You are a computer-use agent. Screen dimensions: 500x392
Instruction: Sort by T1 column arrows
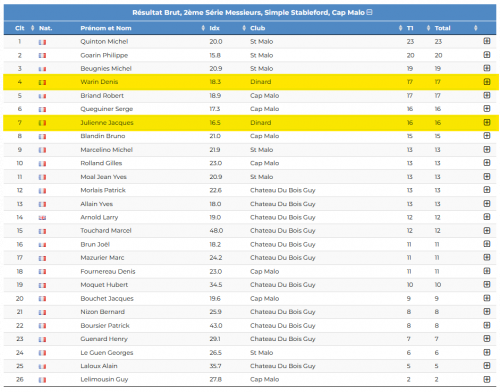coord(428,28)
